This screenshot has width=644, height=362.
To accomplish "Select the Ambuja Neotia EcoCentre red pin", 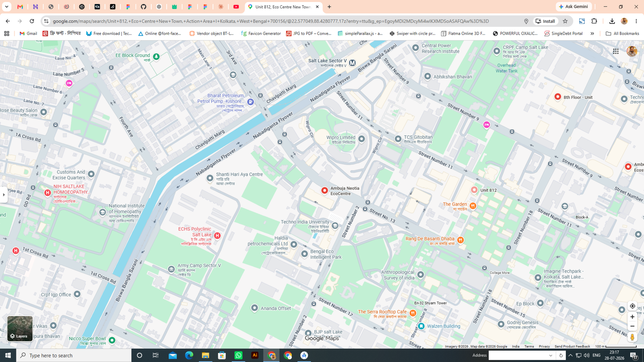I will point(324,190).
